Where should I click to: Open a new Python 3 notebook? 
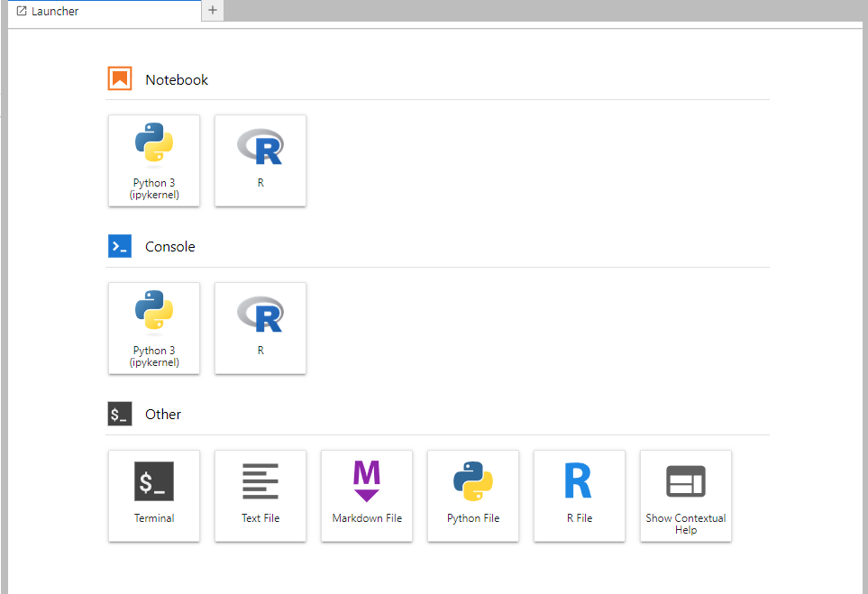pos(153,160)
